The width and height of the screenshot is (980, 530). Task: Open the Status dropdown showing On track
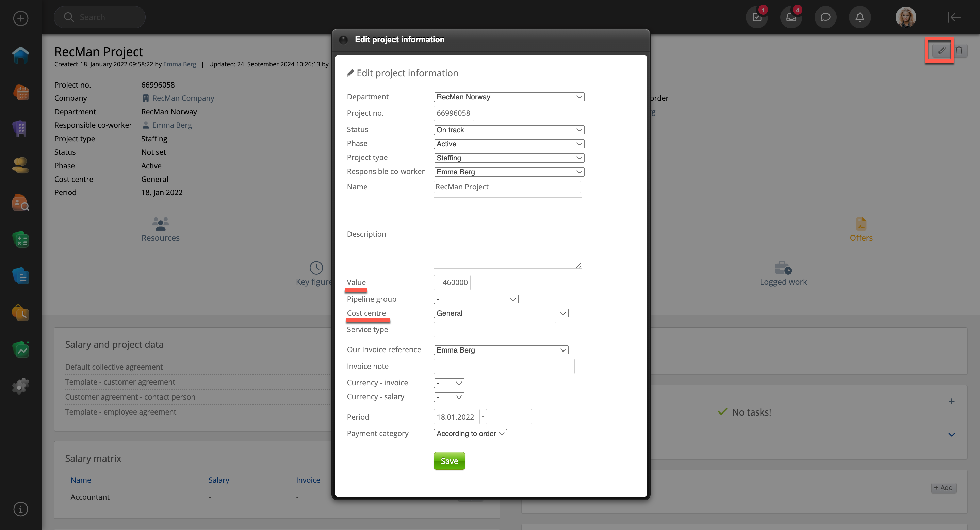coord(509,130)
